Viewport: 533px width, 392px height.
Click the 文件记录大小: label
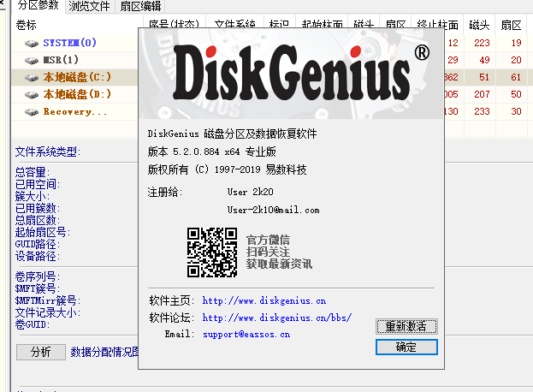(x=48, y=312)
